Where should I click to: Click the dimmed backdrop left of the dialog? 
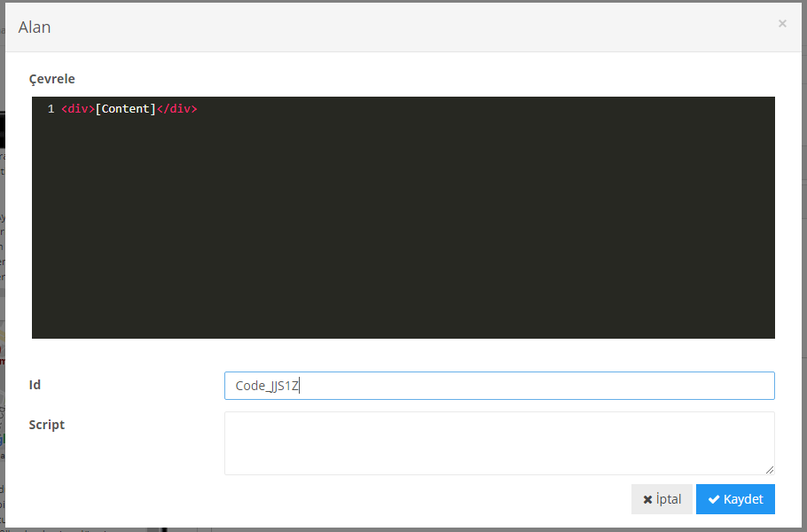[x=2, y=266]
